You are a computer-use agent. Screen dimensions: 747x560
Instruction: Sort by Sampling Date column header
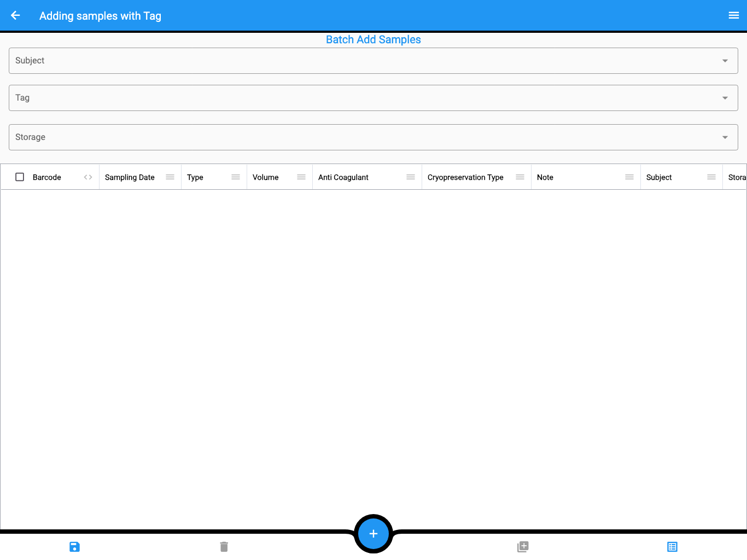[130, 177]
